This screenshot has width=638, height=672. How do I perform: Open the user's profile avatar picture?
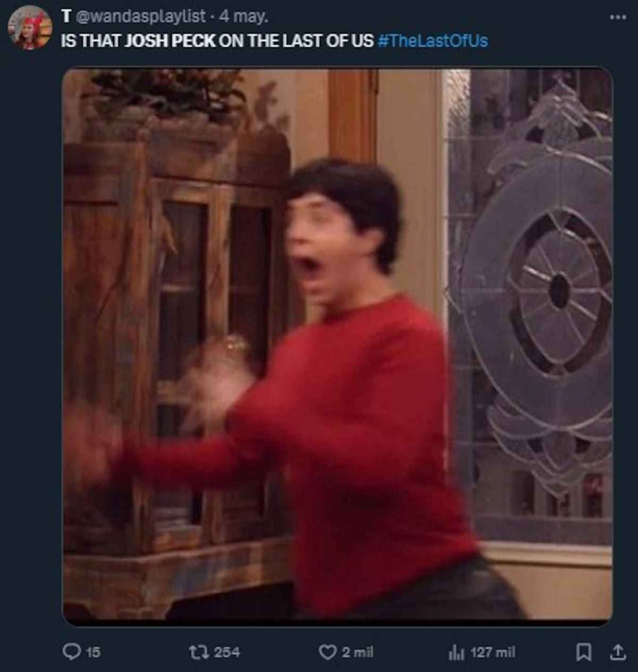[x=30, y=28]
